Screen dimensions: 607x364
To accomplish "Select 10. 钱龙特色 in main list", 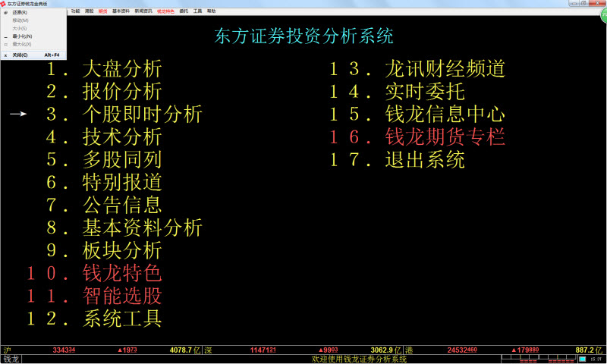I will click(94, 274).
